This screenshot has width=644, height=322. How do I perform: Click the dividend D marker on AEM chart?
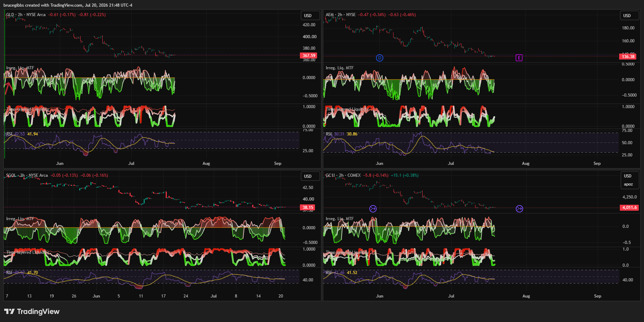click(379, 58)
